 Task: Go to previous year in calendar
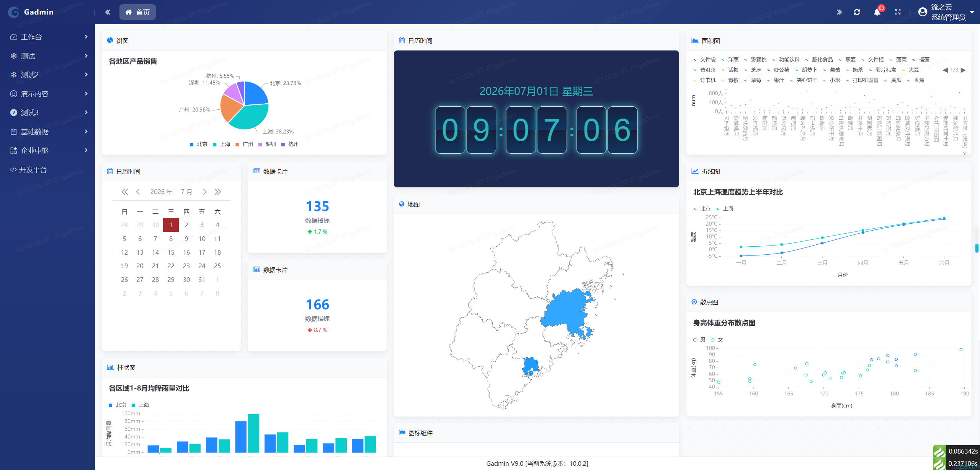click(125, 192)
